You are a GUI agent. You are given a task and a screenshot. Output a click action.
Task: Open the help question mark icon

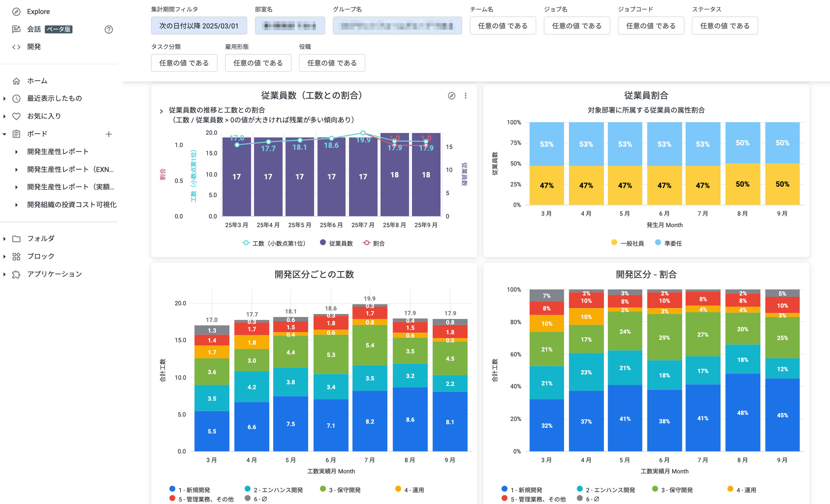[x=108, y=30]
